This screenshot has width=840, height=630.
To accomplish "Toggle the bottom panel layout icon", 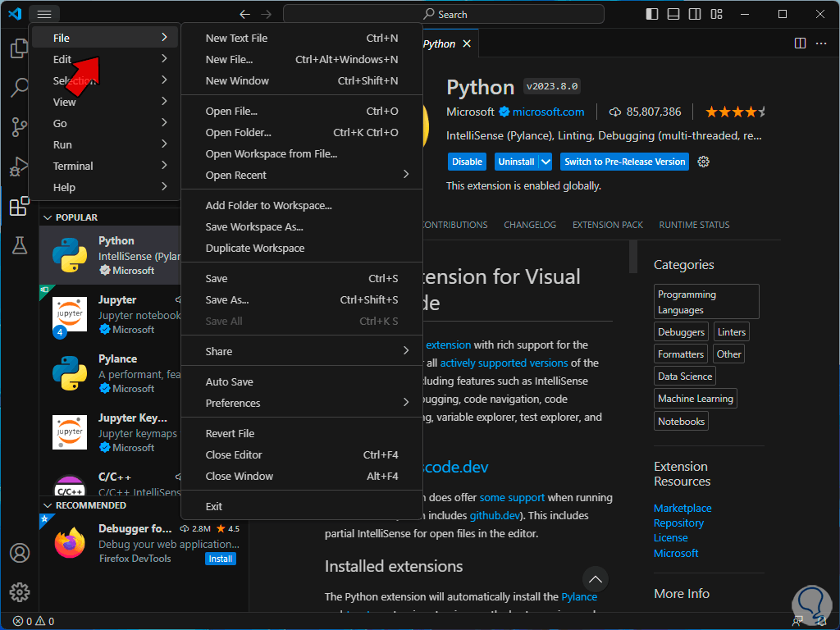I will pos(673,14).
